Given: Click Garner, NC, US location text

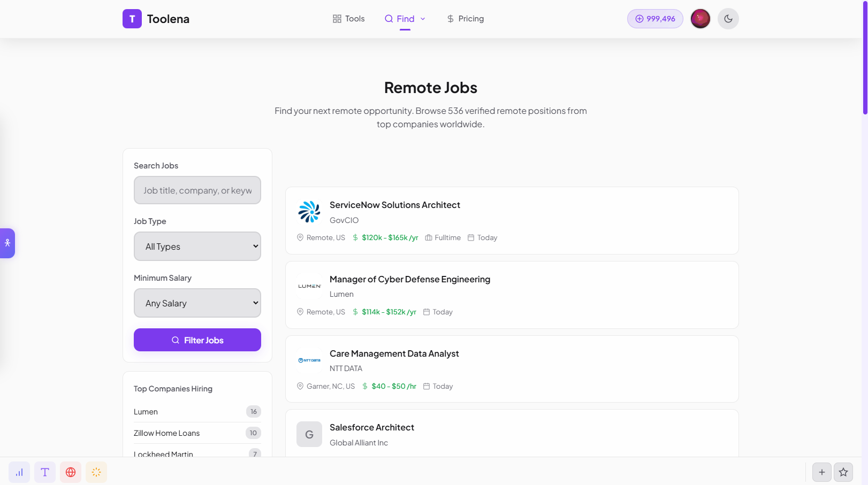Looking at the screenshot, I should 331,386.
